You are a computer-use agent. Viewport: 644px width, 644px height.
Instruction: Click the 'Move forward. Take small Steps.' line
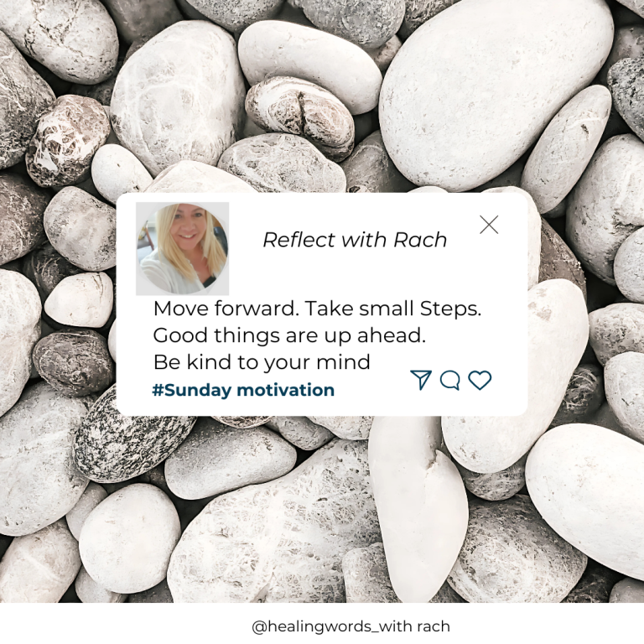(317, 309)
